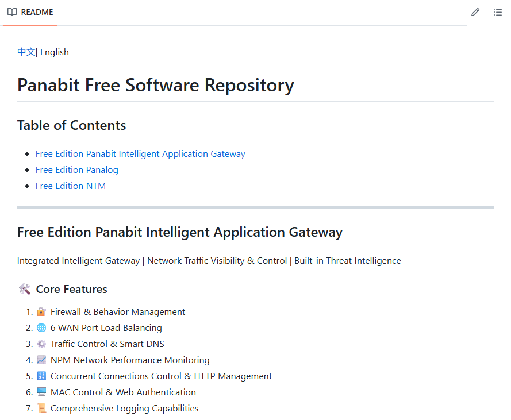The image size is (511, 420).
Task: Click Traffic Control & Smart DNS text
Action: [x=107, y=344]
